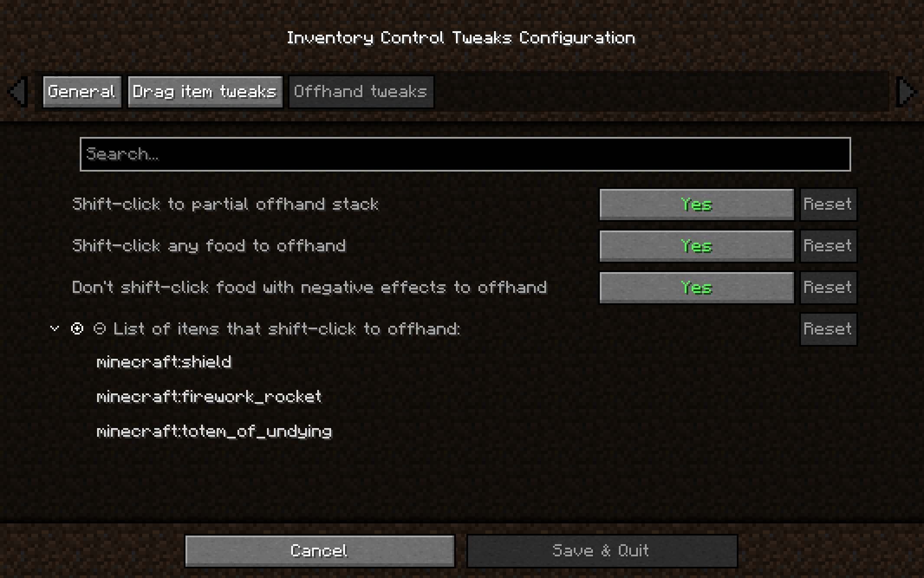Toggle shift-click any food to offhand Yes

pos(696,245)
